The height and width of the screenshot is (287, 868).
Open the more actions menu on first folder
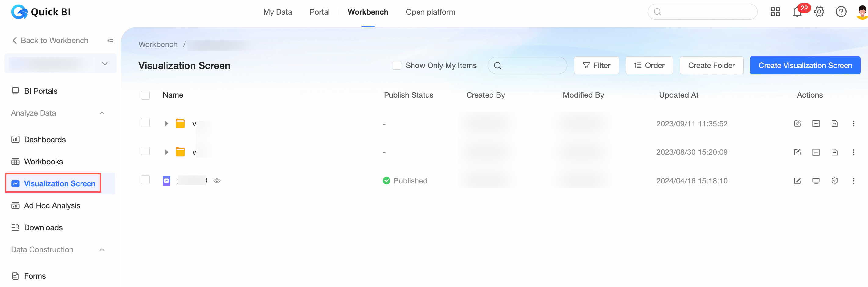click(853, 123)
